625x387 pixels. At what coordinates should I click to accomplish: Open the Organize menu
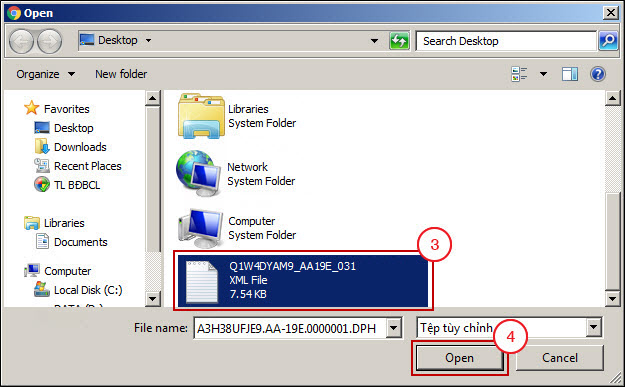point(45,74)
